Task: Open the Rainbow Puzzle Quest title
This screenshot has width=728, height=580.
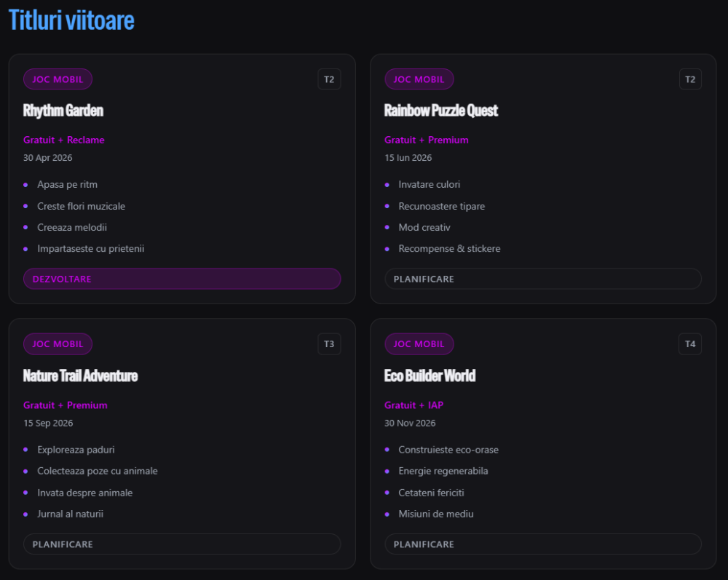Action: (441, 111)
